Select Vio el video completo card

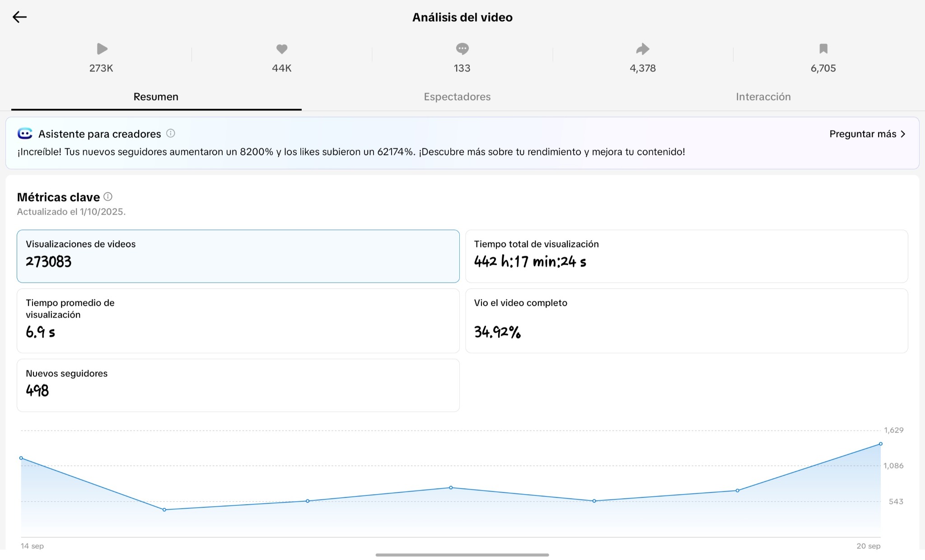686,321
